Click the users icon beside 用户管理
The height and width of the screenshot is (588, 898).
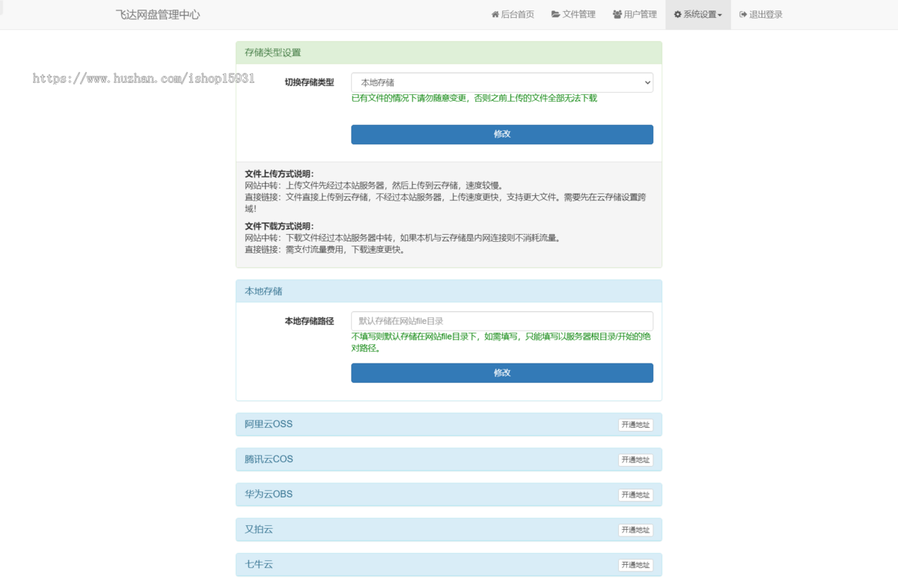(x=617, y=15)
